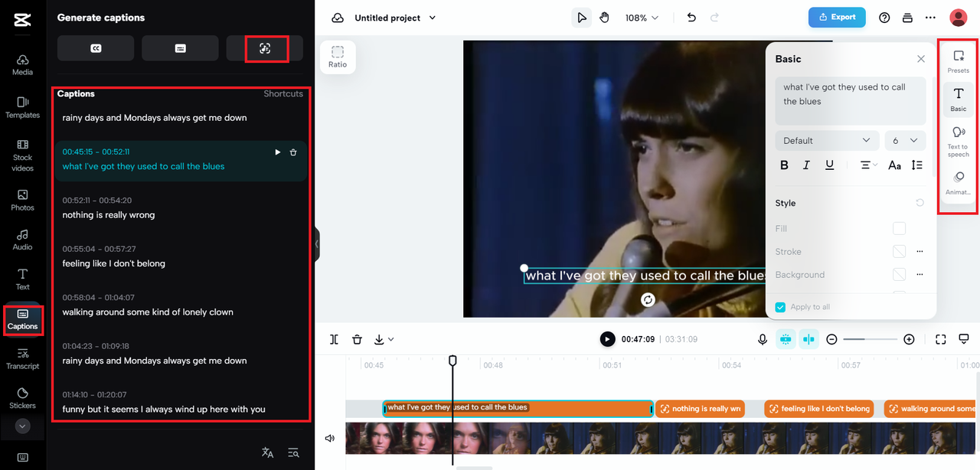Switch to the Animation tab
The height and width of the screenshot is (470, 980).
pyautogui.click(x=958, y=183)
